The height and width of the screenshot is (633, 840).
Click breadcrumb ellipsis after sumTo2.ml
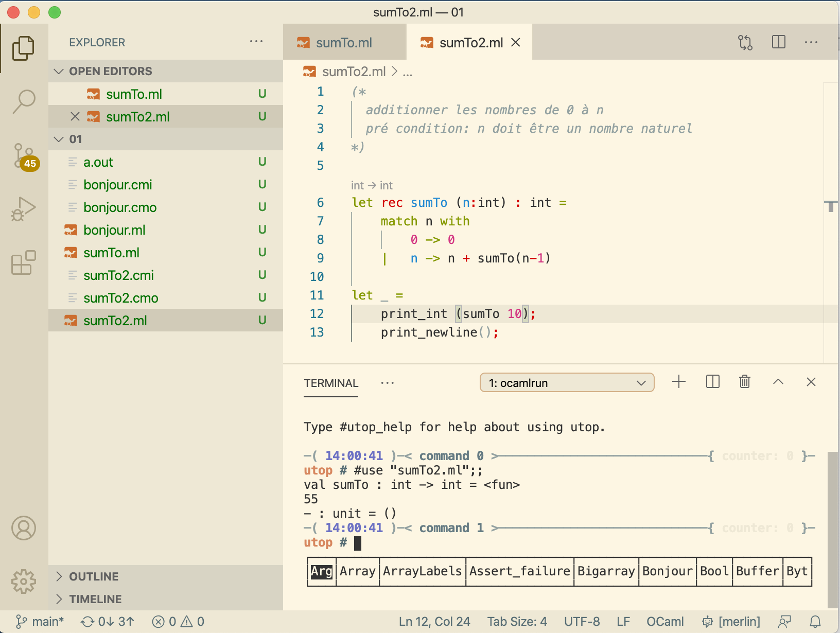(408, 72)
